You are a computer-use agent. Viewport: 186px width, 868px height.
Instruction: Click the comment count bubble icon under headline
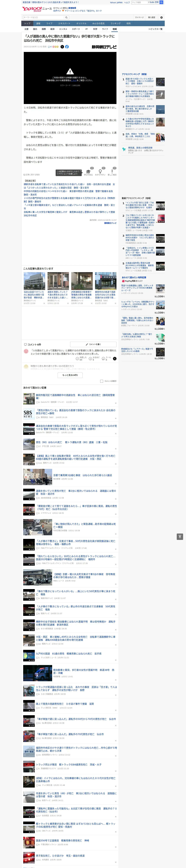[49, 47]
